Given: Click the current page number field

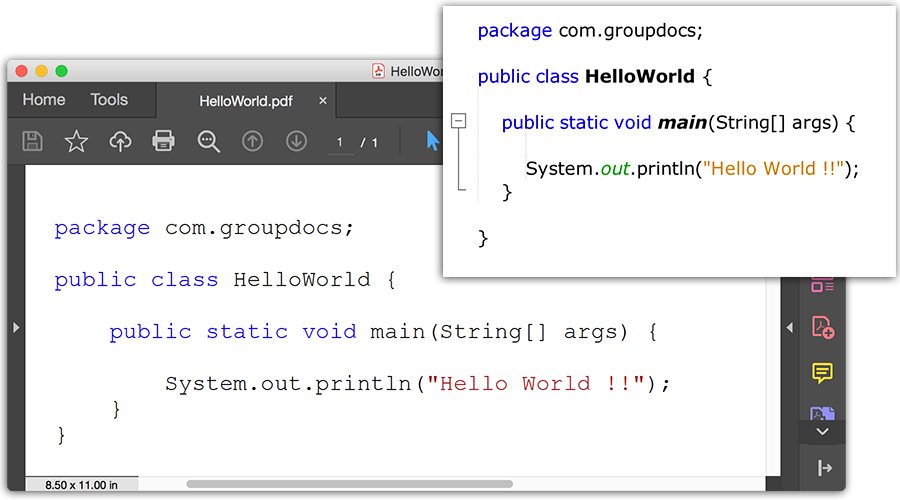Looking at the screenshot, I should 340,142.
